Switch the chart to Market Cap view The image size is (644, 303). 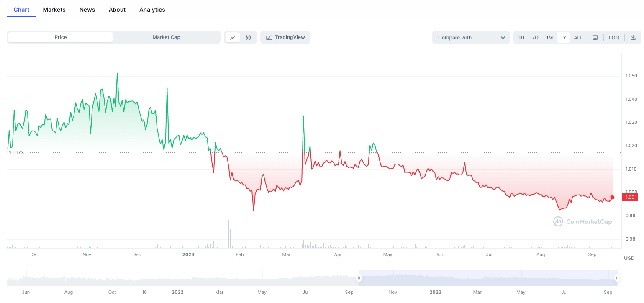pos(167,37)
